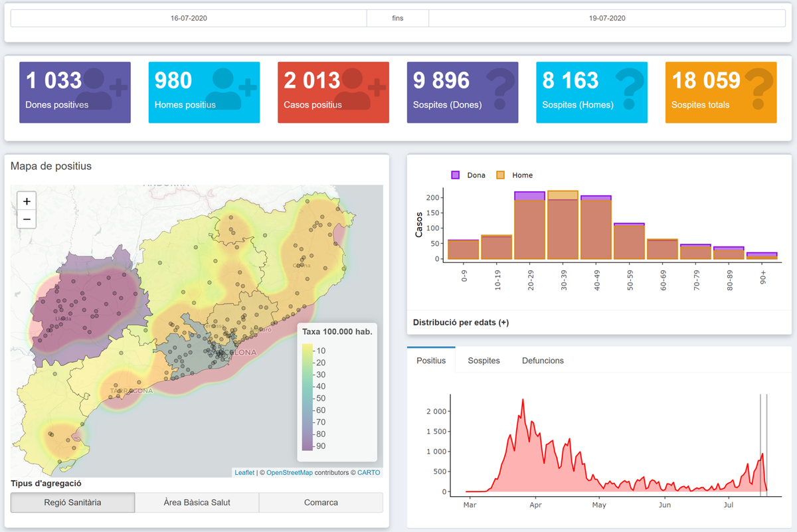The image size is (797, 532).
Task: Click the 40-49 age group bar
Action: [596, 228]
